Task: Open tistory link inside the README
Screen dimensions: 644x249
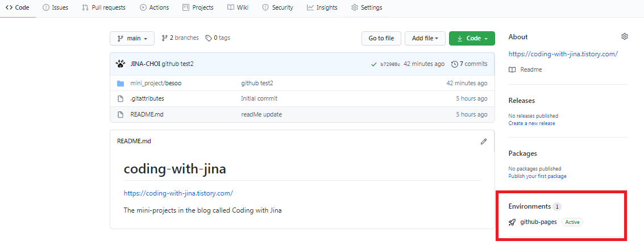Action: [x=178, y=193]
